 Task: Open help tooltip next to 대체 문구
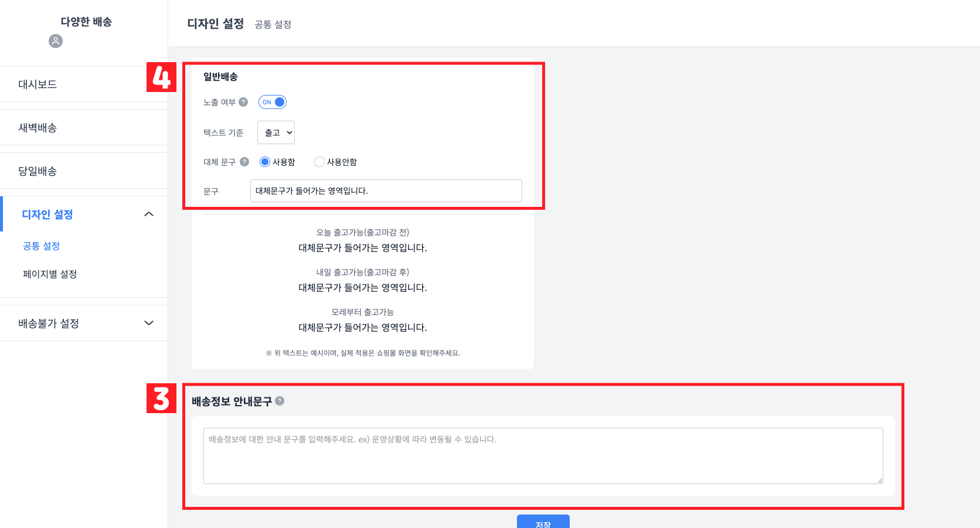click(244, 162)
